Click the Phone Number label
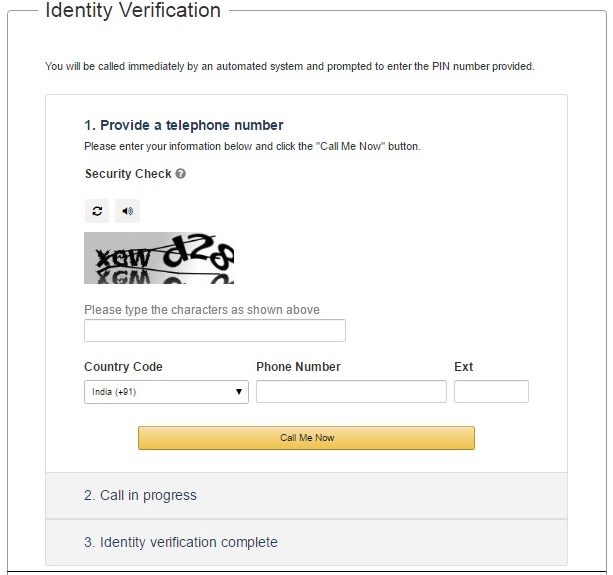613x575 pixels. pos(298,367)
